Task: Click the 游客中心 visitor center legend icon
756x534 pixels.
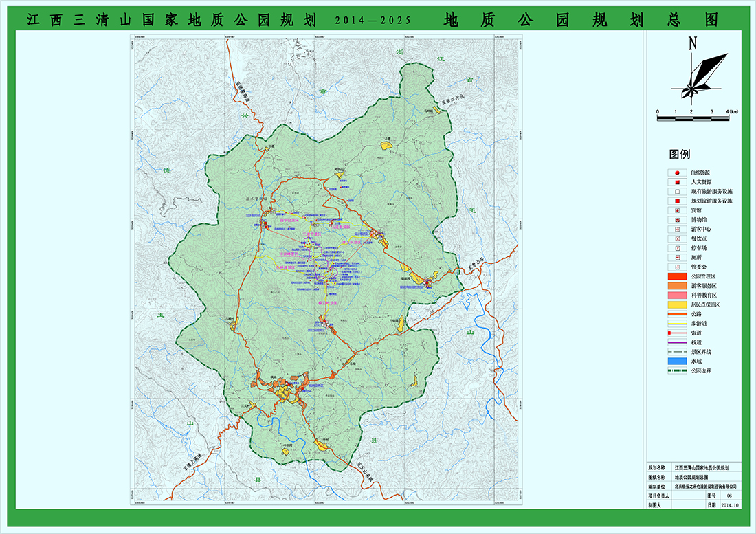Action: [677, 230]
